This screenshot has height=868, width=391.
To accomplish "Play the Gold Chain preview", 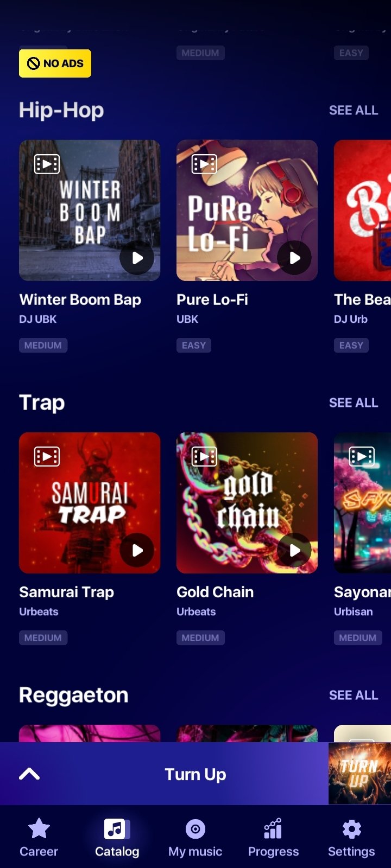I will pos(294,550).
